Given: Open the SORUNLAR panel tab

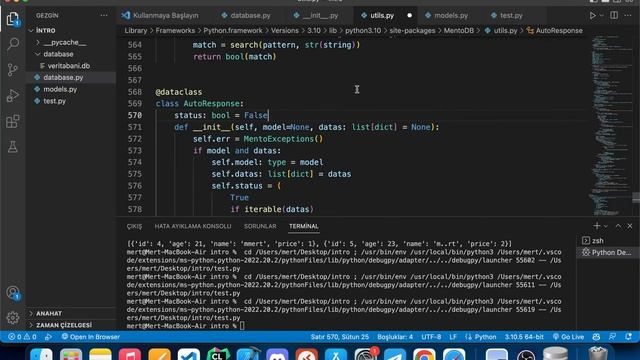Looking at the screenshot, I should pyautogui.click(x=260, y=226).
